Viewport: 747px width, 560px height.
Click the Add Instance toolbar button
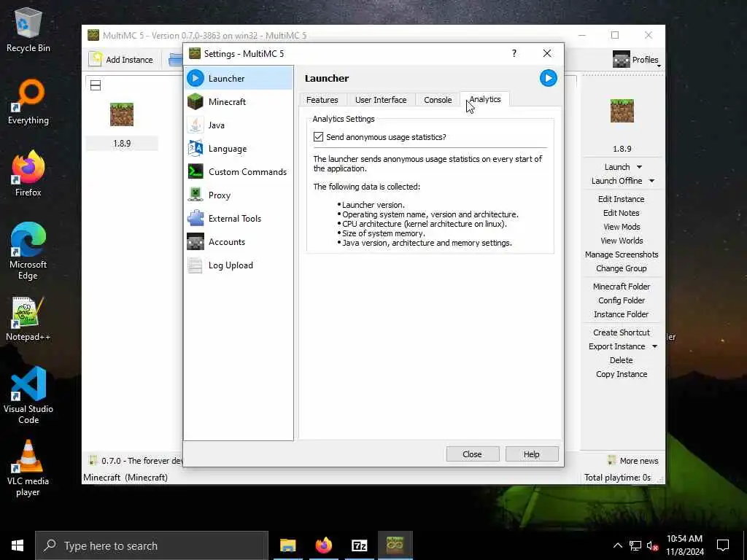122,60
